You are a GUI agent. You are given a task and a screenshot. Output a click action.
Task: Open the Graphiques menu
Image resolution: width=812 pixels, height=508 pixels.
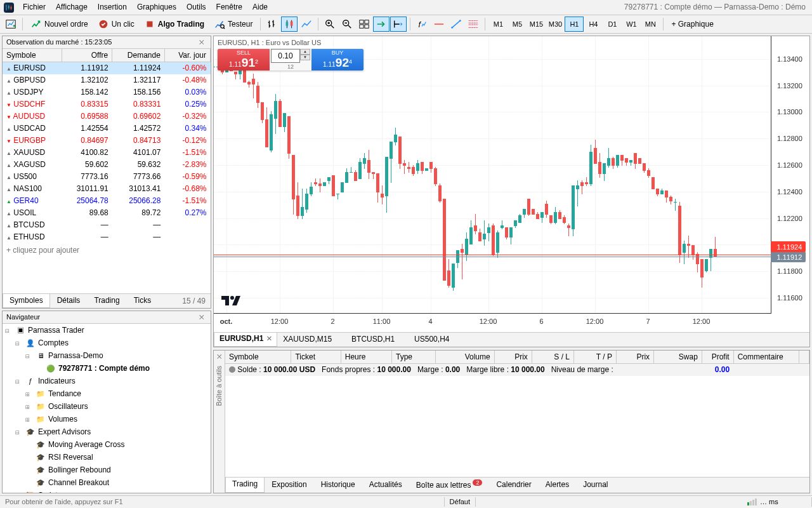coord(157,7)
